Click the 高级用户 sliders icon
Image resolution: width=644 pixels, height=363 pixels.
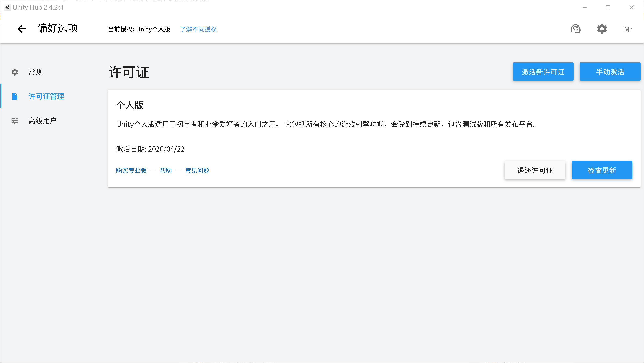tap(15, 121)
